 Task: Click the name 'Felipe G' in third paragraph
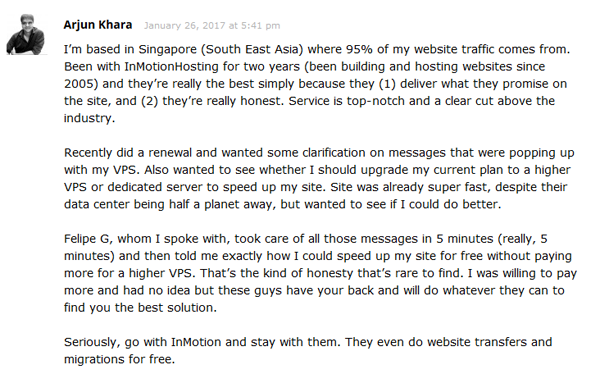pyautogui.click(x=88, y=239)
